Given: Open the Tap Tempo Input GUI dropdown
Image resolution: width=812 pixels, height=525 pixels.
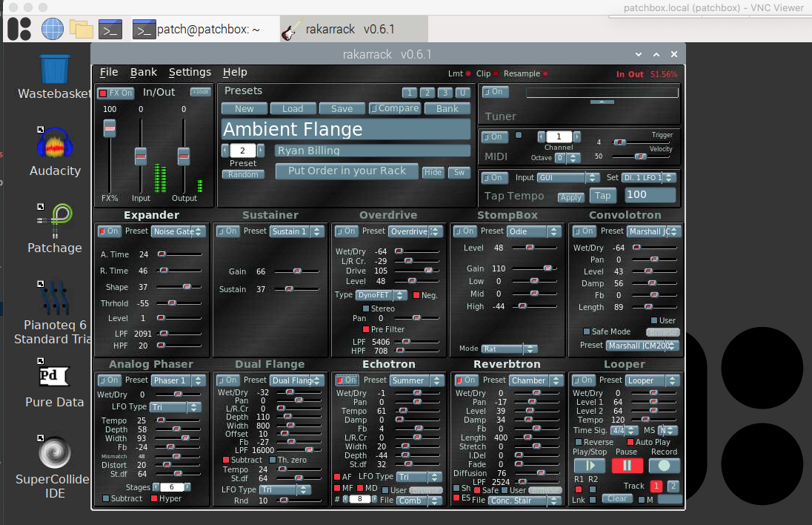Looking at the screenshot, I should 568,178.
